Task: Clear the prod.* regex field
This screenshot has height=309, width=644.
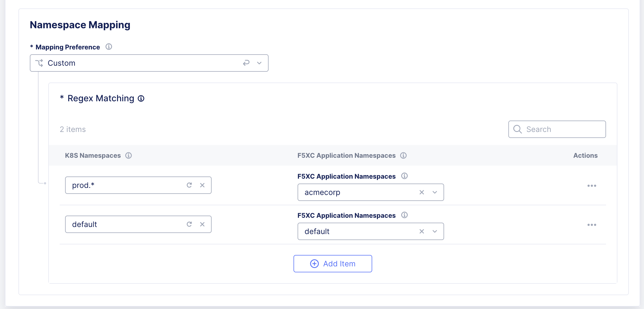Action: [202, 185]
